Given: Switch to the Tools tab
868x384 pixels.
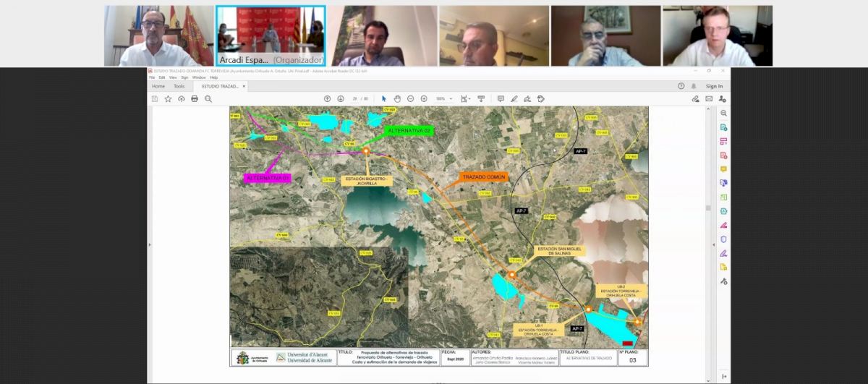Looking at the screenshot, I should tap(179, 86).
